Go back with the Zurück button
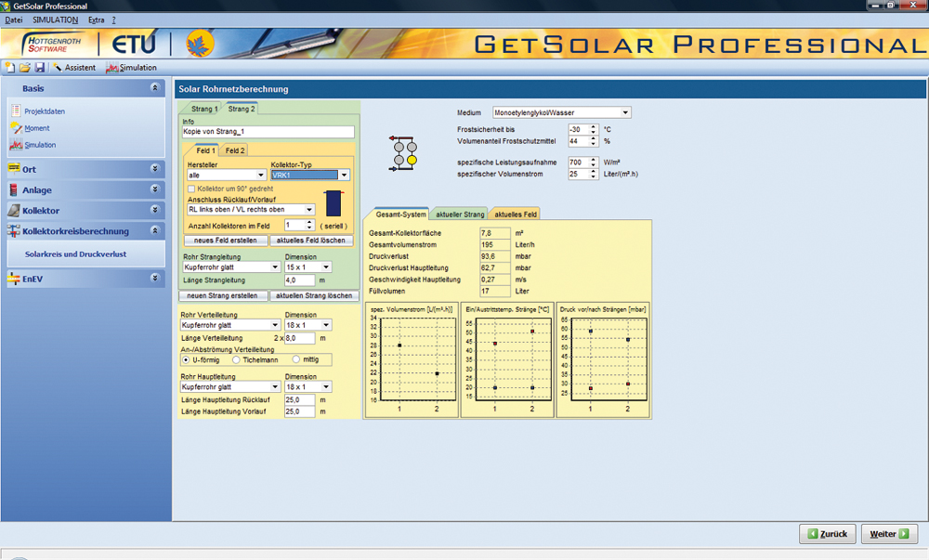This screenshot has height=560, width=929. pos(828,534)
